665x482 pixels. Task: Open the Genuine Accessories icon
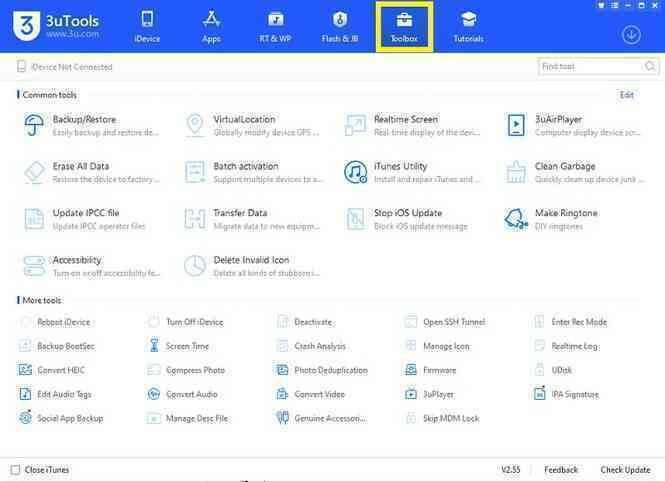(282, 418)
